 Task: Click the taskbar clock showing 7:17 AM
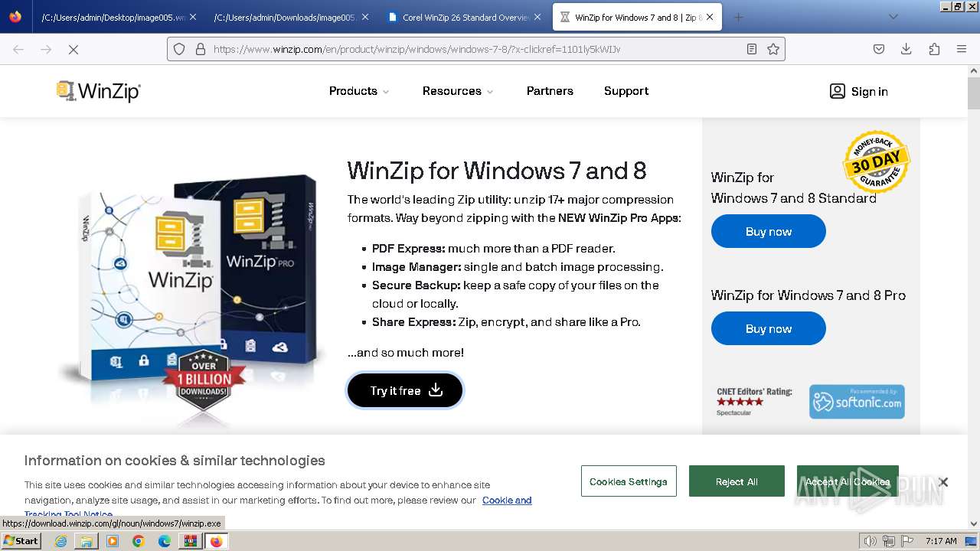941,541
